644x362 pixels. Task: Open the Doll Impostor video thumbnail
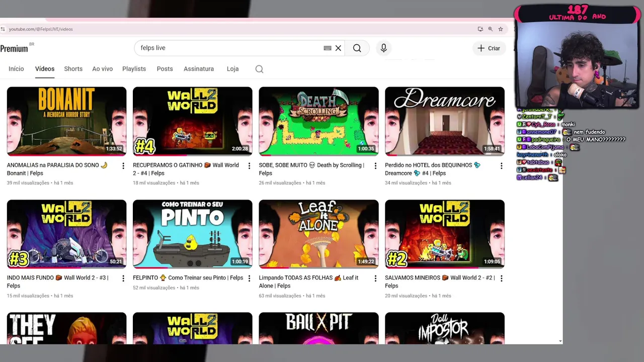coord(445,328)
